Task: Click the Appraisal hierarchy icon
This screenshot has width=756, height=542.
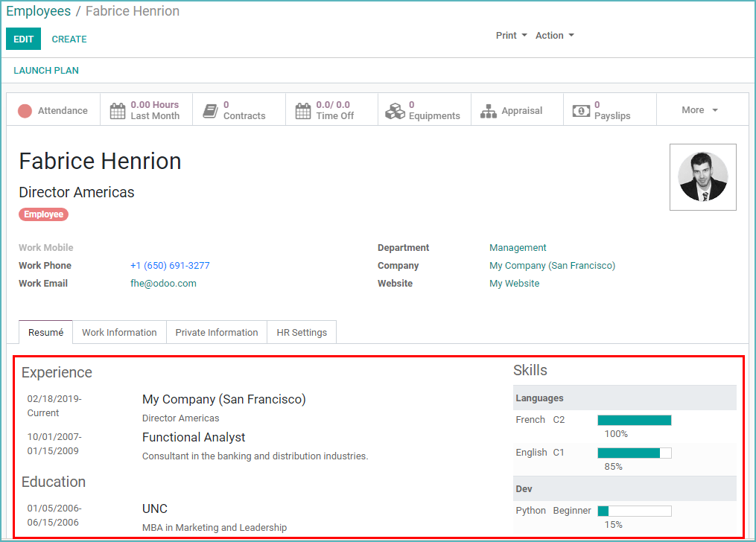Action: click(x=489, y=110)
